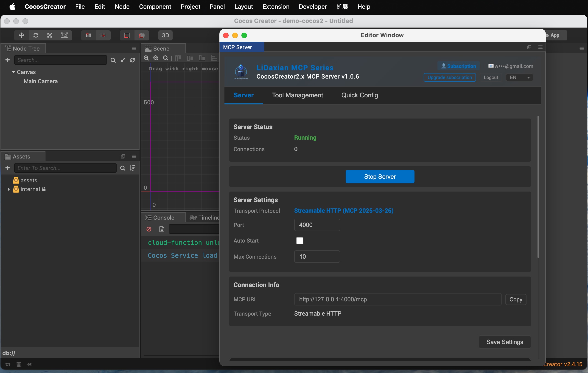The image size is (588, 373).
Task: Switch to the Node Tree tab
Action: pos(23,48)
